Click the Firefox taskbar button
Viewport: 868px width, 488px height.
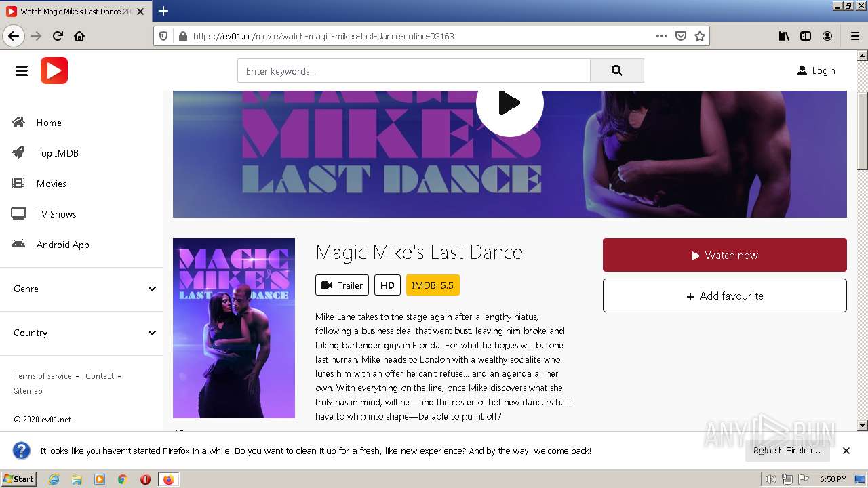168,479
